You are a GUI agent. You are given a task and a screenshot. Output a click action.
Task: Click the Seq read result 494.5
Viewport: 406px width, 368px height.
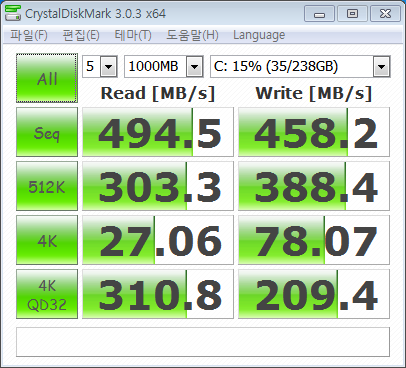tap(158, 132)
